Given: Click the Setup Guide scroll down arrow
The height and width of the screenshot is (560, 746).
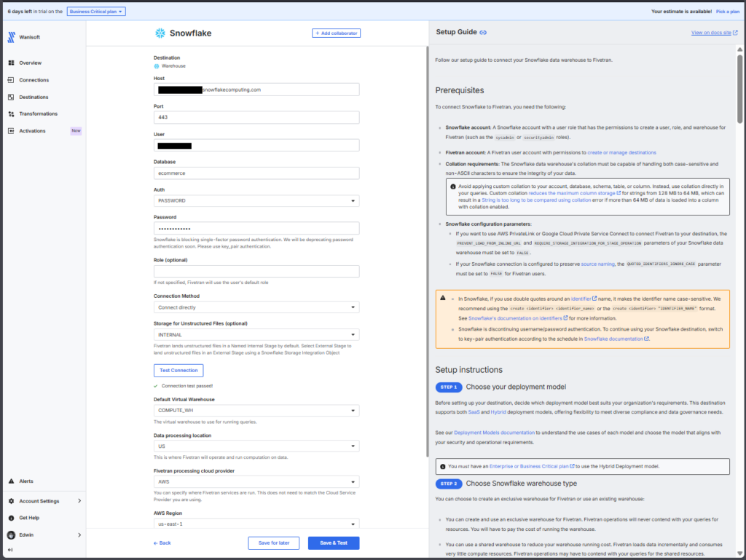Looking at the screenshot, I should (x=740, y=553).
